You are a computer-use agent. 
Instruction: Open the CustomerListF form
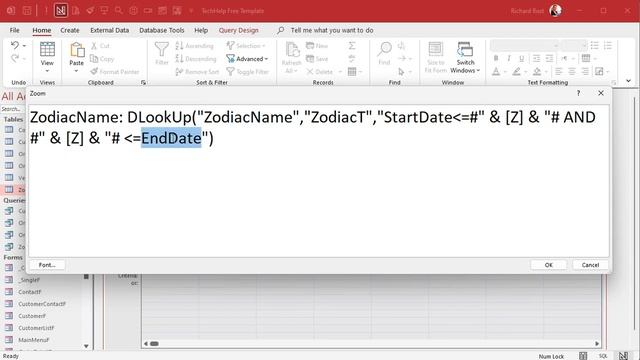click(x=36, y=328)
